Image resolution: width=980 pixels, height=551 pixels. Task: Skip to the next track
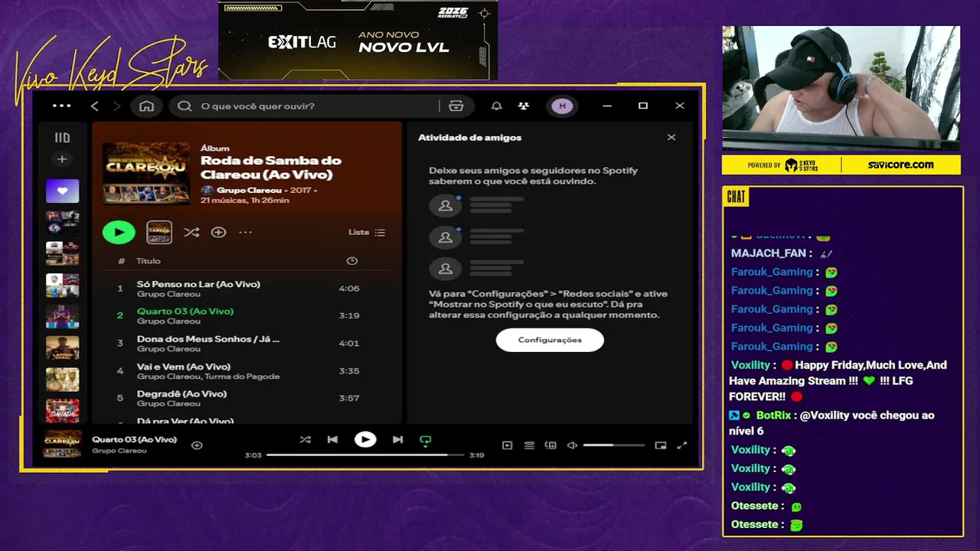pyautogui.click(x=398, y=439)
